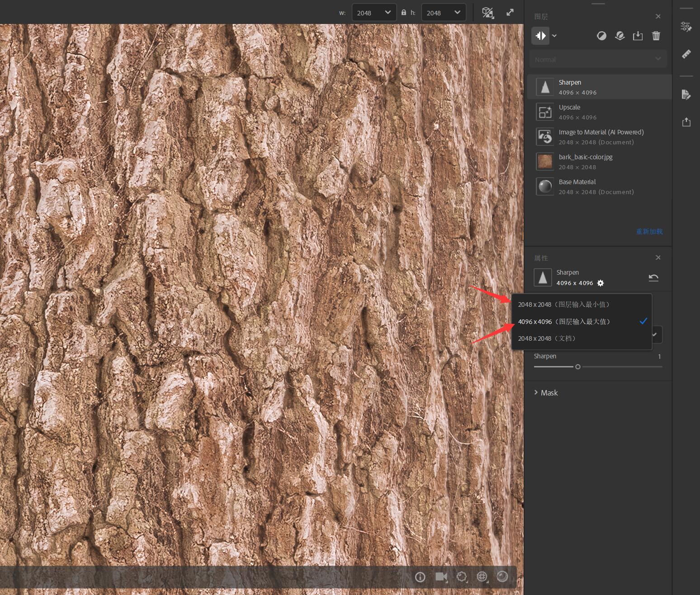
Task: Click the gear icon next to Sharpen resolution
Action: [601, 283]
